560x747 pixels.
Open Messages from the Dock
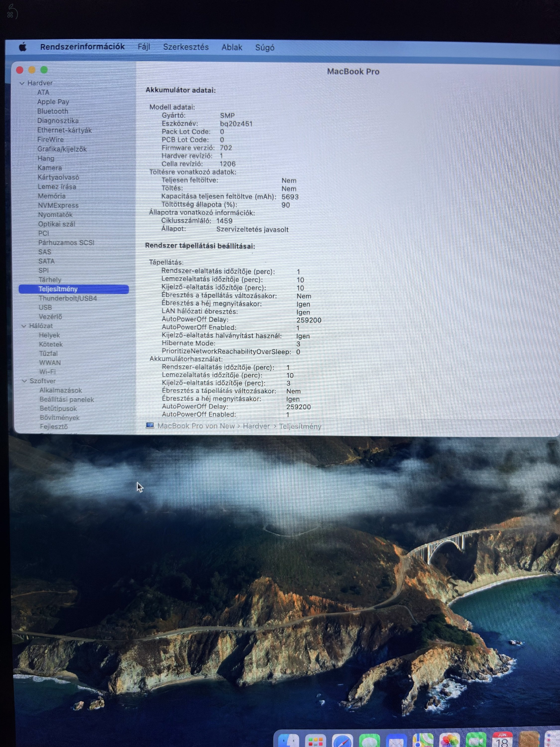coord(369,740)
